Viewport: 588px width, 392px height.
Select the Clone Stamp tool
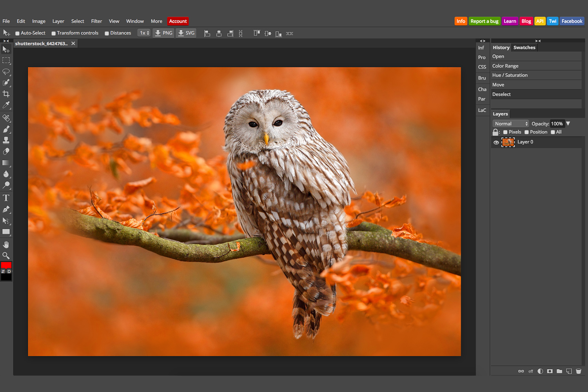click(6, 140)
